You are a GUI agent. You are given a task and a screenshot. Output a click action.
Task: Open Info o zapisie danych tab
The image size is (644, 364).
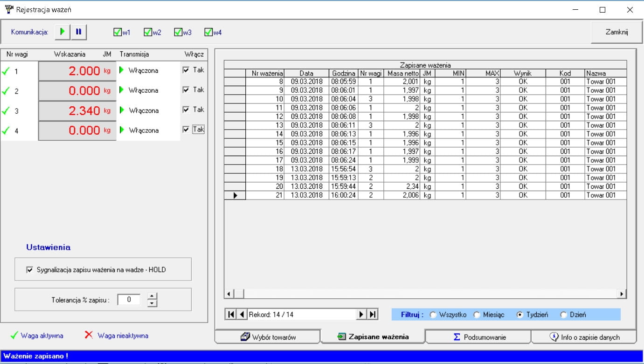tap(584, 337)
